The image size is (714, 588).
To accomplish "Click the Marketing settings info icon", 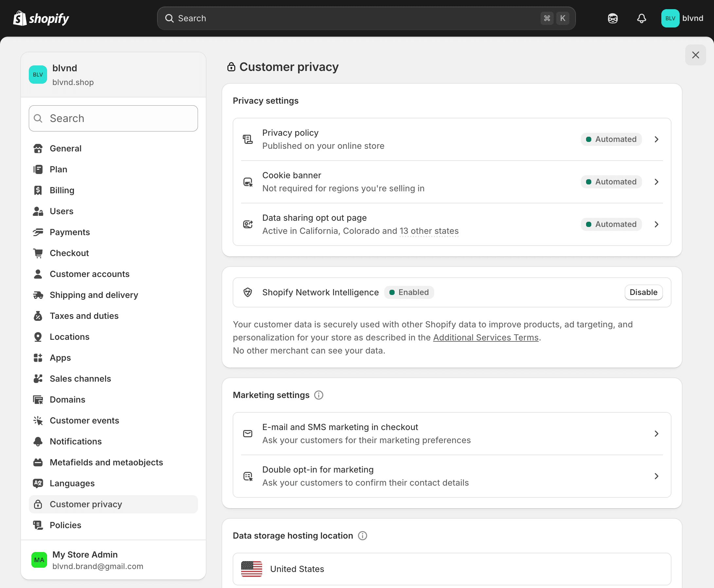I will pos(318,395).
